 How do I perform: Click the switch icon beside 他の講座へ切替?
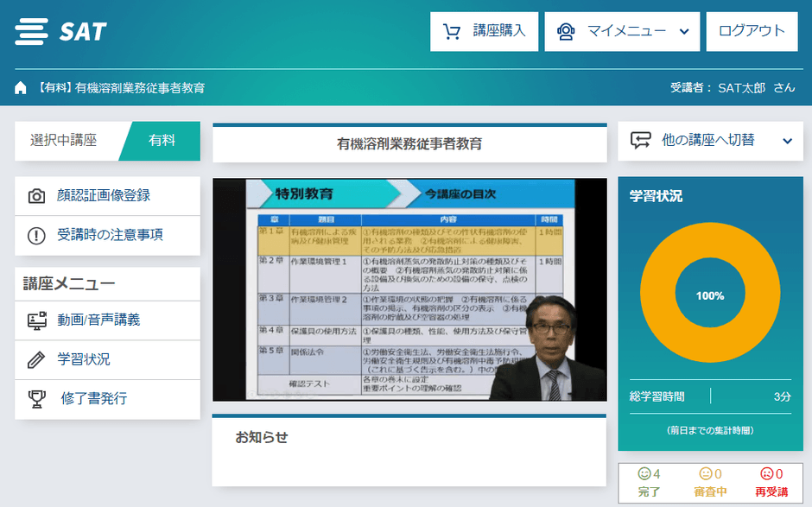[x=640, y=141]
